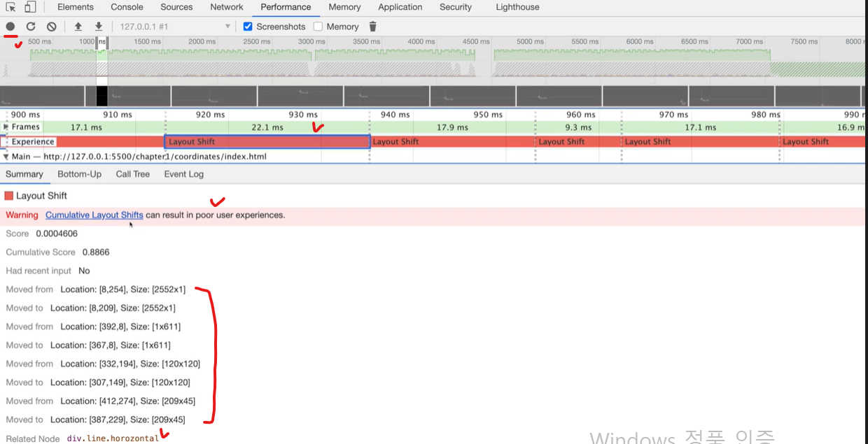Toggle the device toolbar icon
The width and height of the screenshot is (868, 444).
(30, 8)
